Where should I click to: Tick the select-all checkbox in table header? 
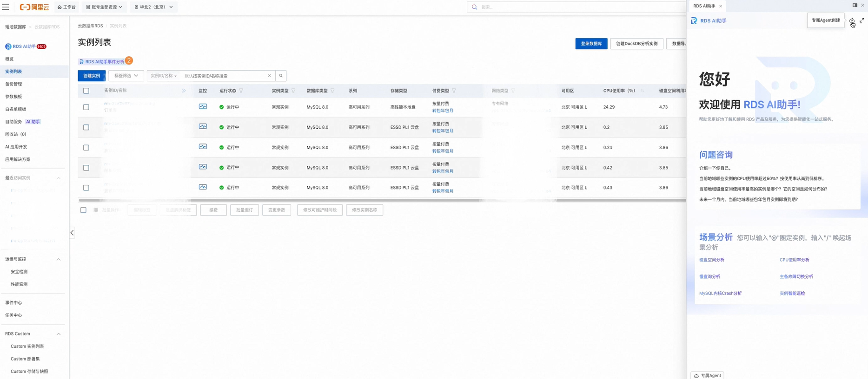(86, 91)
